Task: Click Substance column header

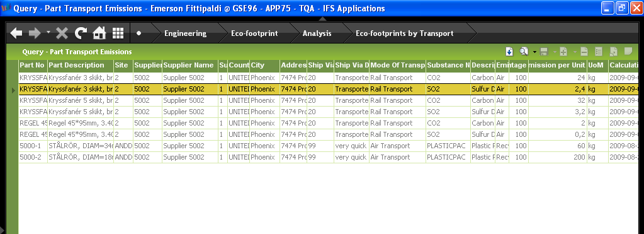Action: tap(448, 66)
